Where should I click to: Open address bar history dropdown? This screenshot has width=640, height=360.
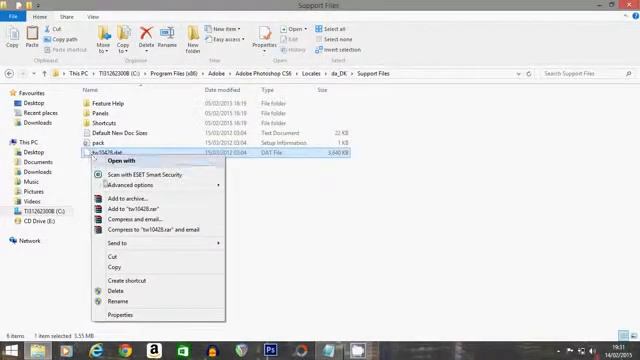click(x=518, y=74)
